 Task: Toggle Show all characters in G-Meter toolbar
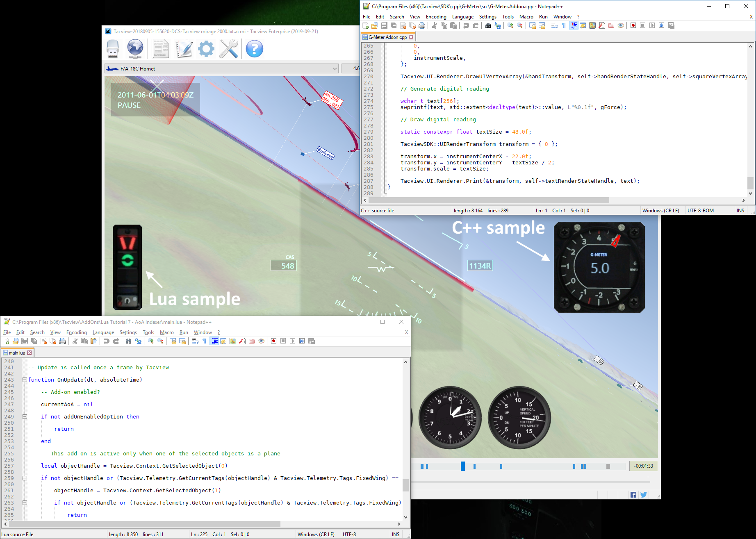point(564,25)
